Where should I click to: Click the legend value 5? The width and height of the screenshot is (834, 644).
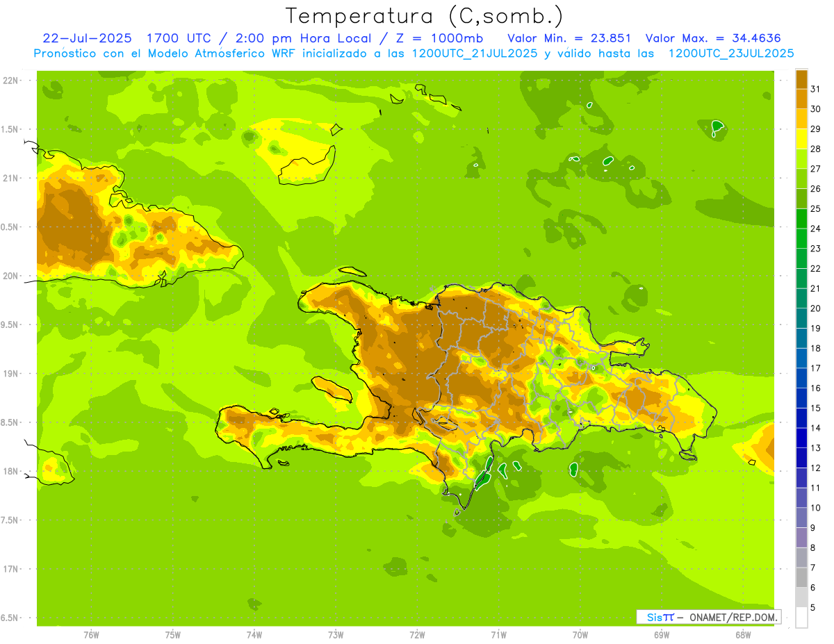812,607
